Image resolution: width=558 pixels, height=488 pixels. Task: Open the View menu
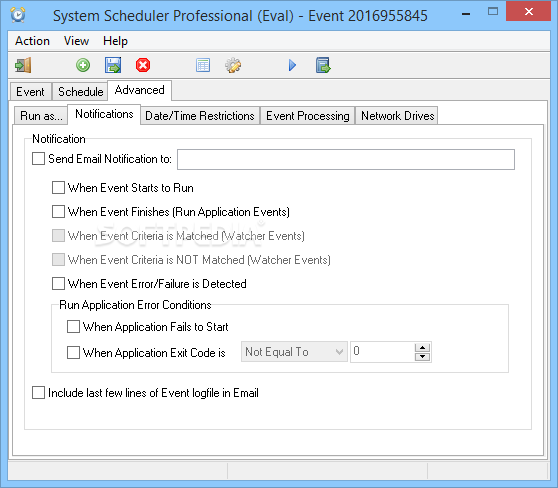tap(76, 41)
